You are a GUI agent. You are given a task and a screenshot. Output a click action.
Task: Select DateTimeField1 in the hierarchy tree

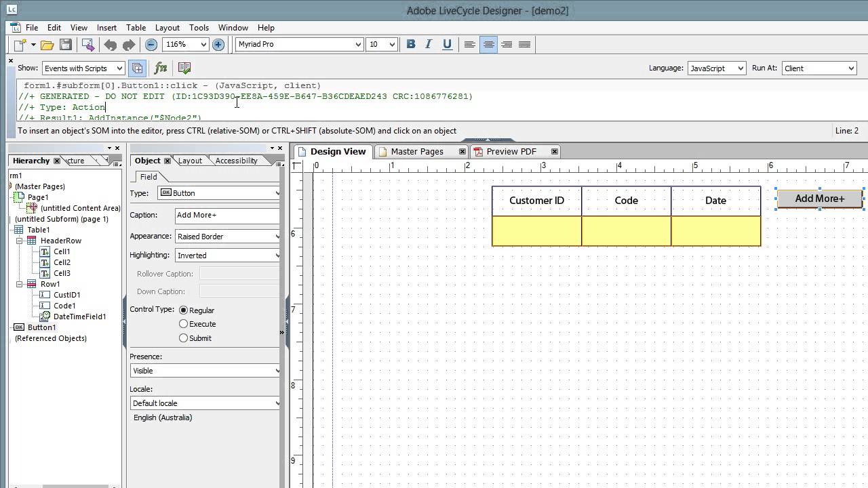tap(79, 317)
